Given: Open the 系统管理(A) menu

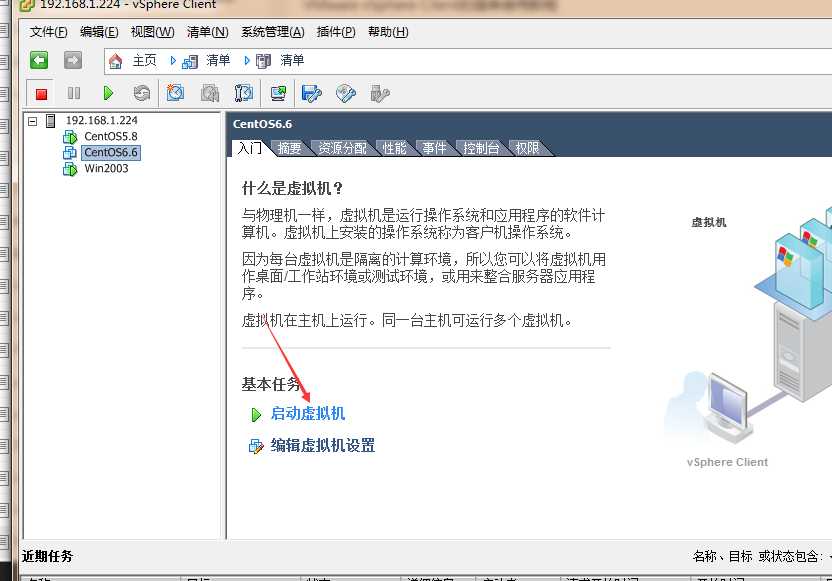Looking at the screenshot, I should [x=273, y=32].
